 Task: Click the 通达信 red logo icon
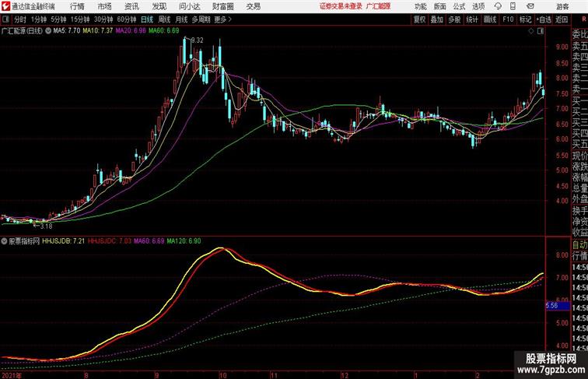point(5,6)
